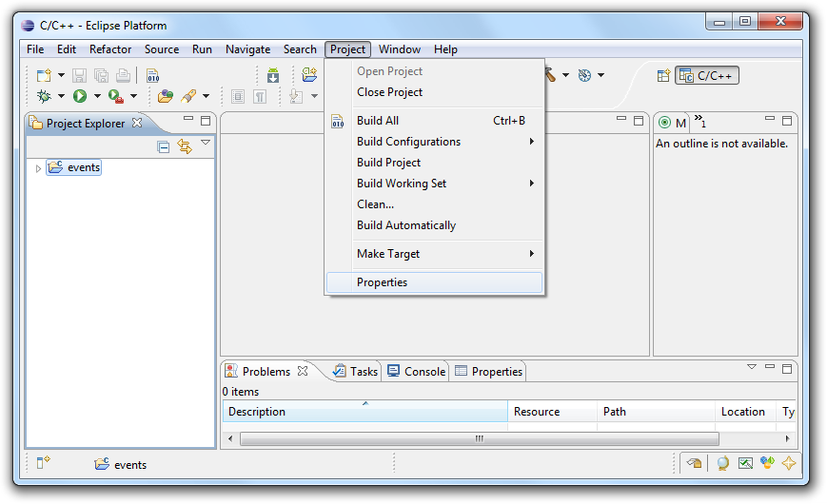Click the New wizard icon in toolbar

(x=44, y=75)
